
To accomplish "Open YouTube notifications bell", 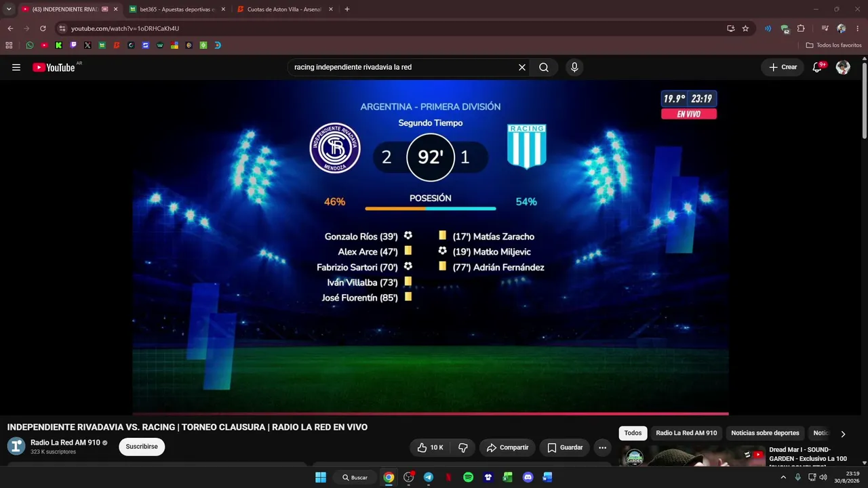I will (x=817, y=67).
